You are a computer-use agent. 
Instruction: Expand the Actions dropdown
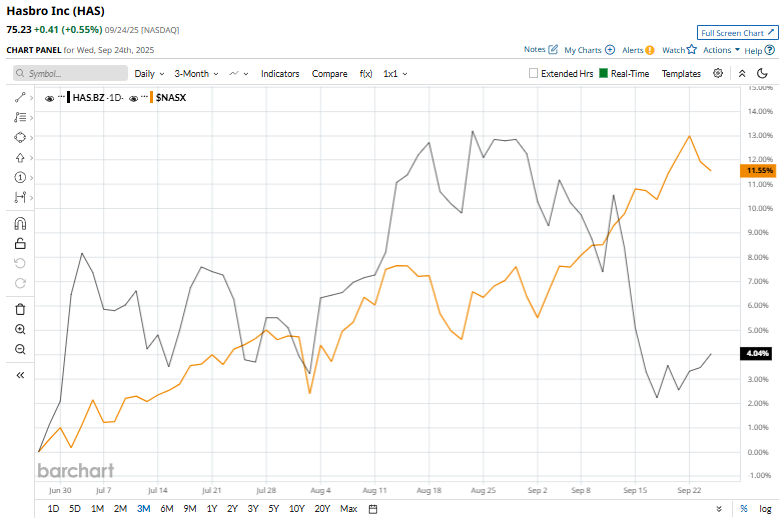[721, 50]
